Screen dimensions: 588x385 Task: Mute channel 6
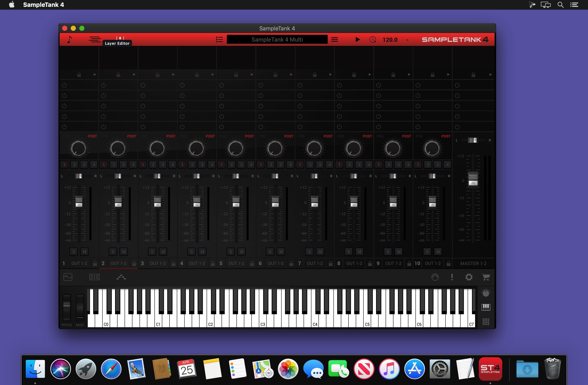[281, 252]
